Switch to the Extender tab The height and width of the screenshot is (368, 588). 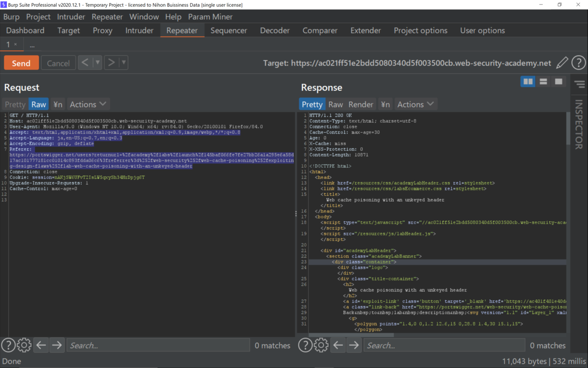(366, 30)
